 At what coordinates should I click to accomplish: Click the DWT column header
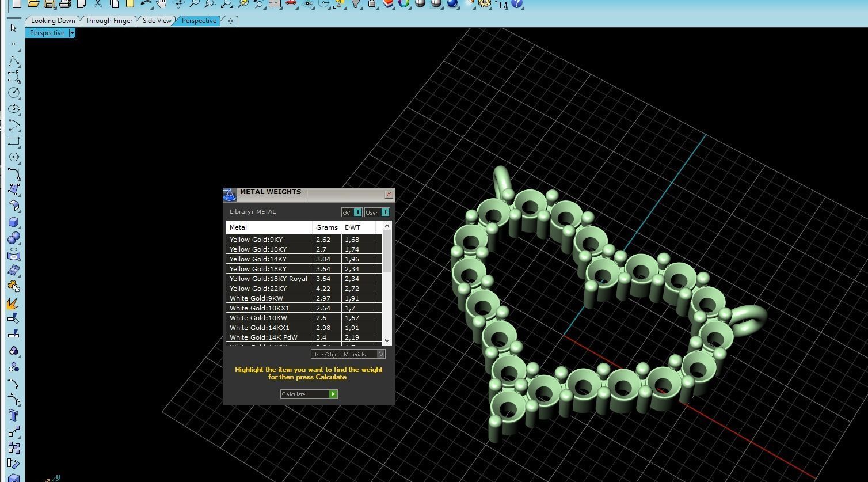tap(359, 227)
